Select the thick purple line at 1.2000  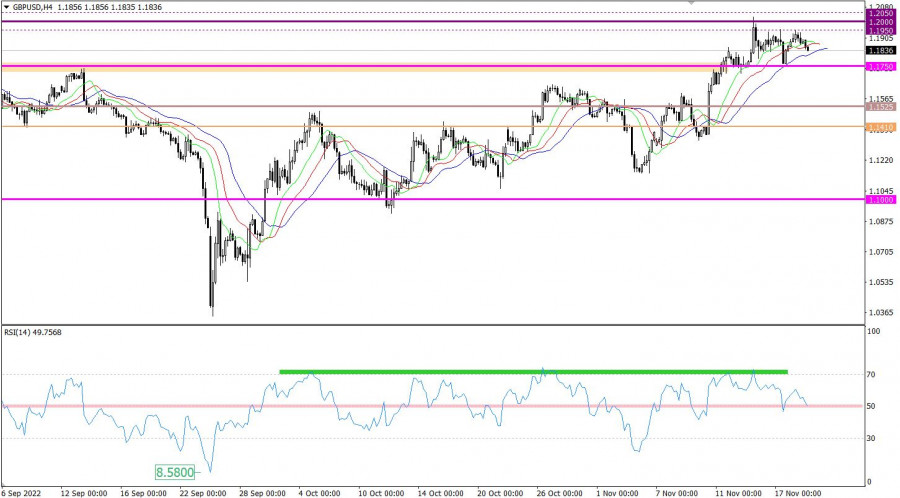(433, 21)
